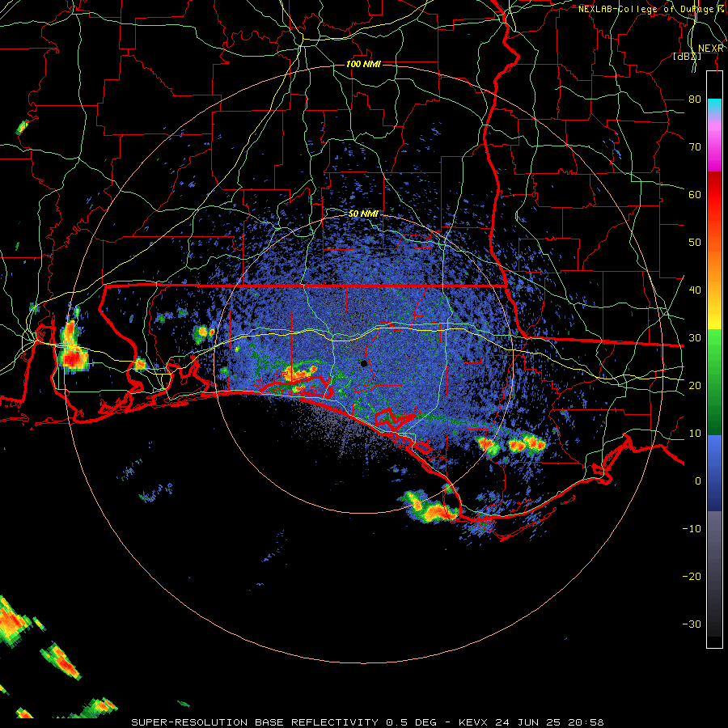Click the KEVX station ID in the caption

click(472, 722)
